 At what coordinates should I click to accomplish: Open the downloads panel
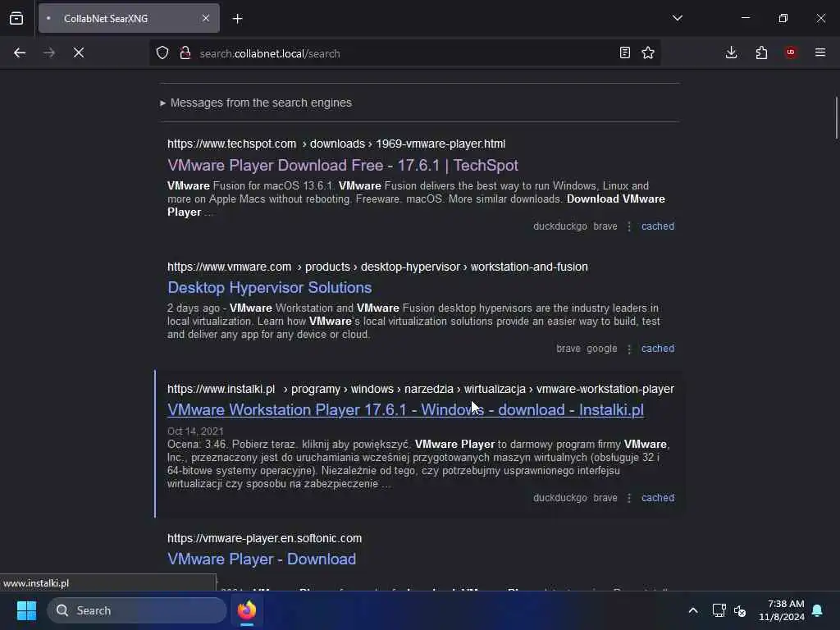[731, 52]
